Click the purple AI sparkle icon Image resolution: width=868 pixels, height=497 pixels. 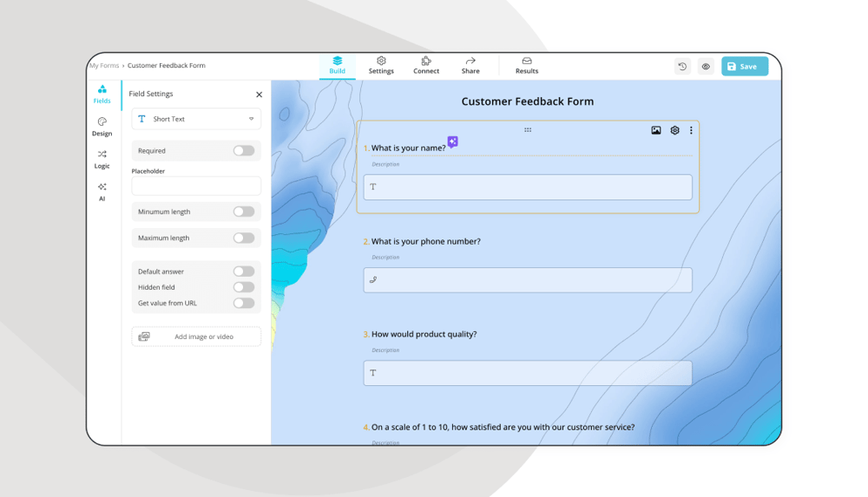click(x=452, y=141)
